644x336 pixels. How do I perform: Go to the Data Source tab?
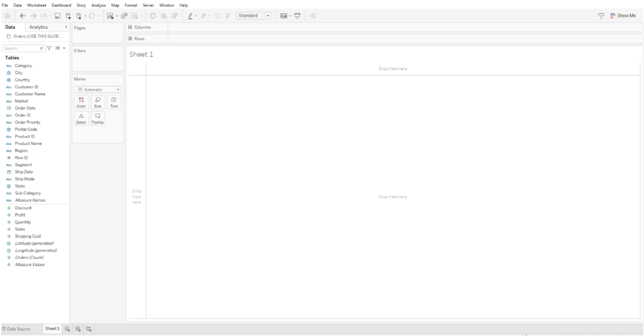point(19,328)
